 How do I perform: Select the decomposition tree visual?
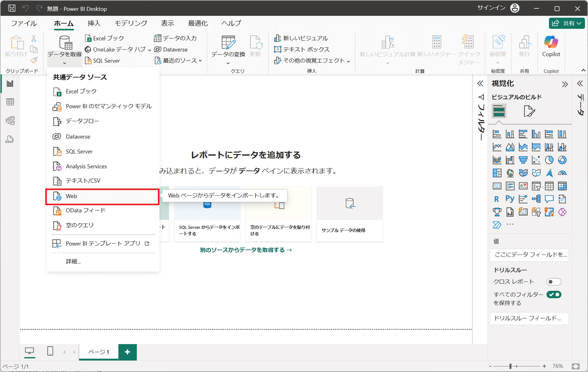536,199
